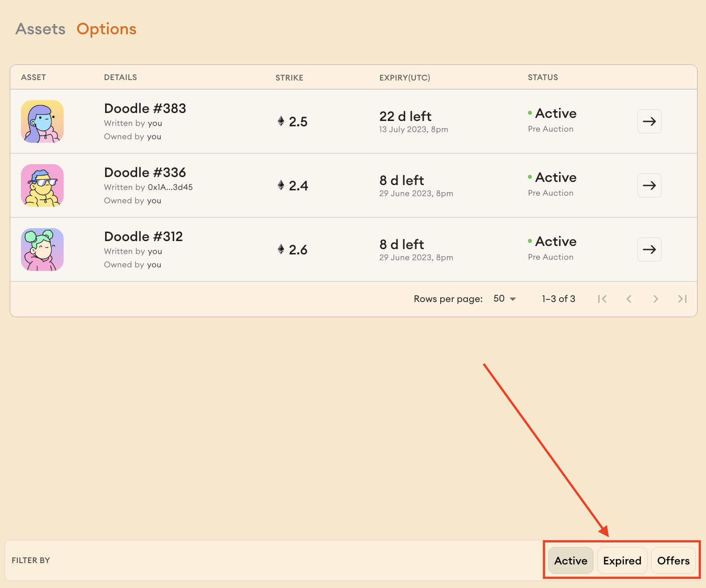This screenshot has width=706, height=588.
Task: Open the Doodle #383 option arrow
Action: (649, 121)
